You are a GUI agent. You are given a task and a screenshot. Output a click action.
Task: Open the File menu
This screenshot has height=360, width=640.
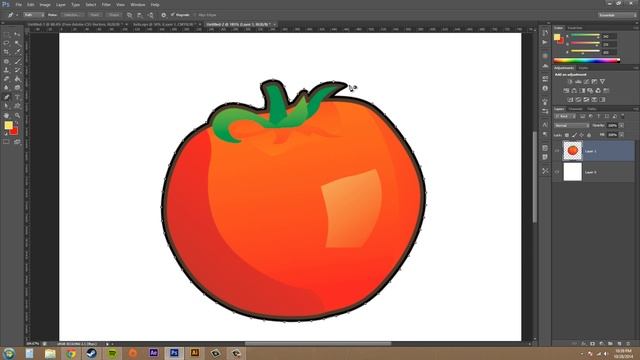(19, 5)
